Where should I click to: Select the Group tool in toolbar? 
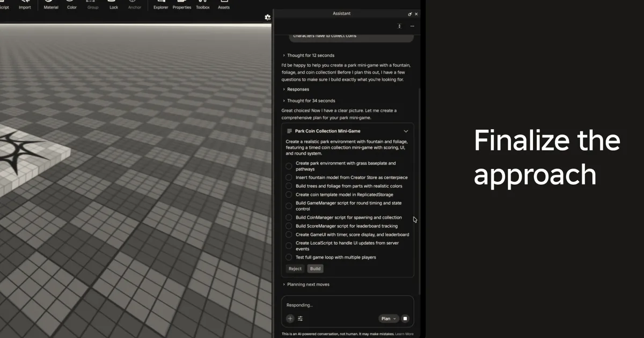coord(93,5)
